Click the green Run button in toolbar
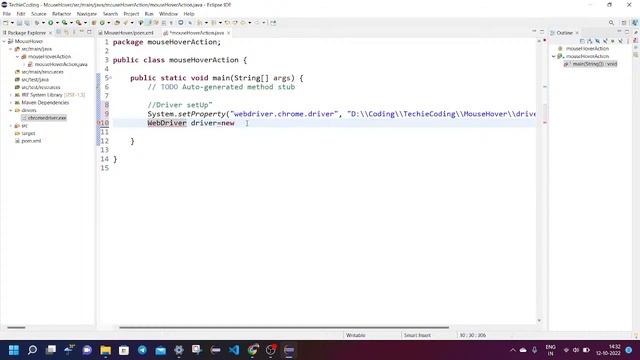This screenshot has width=640, height=360. [51, 23]
